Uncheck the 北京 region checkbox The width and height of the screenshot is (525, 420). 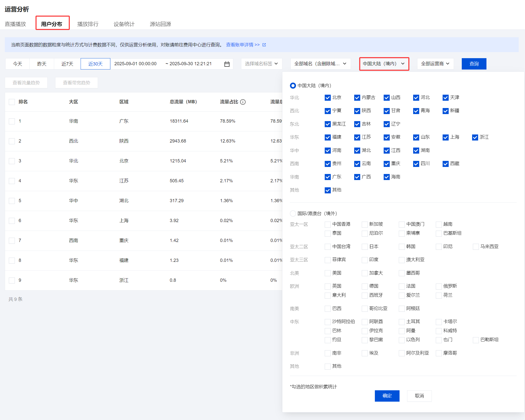[x=327, y=98]
